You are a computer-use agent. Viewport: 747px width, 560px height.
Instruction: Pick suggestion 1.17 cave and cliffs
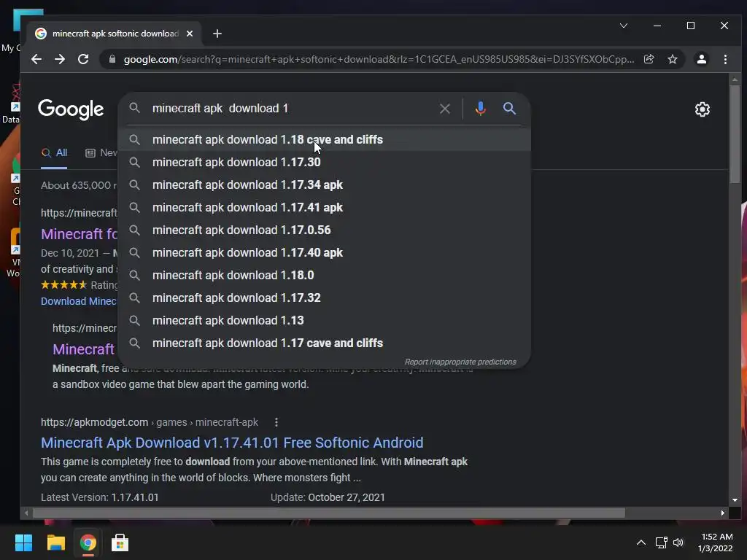tap(325, 343)
